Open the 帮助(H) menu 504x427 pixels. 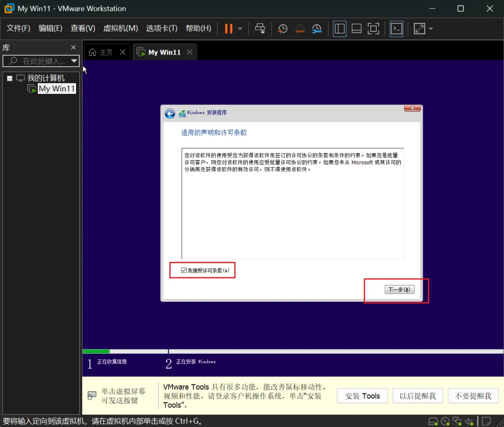point(198,28)
